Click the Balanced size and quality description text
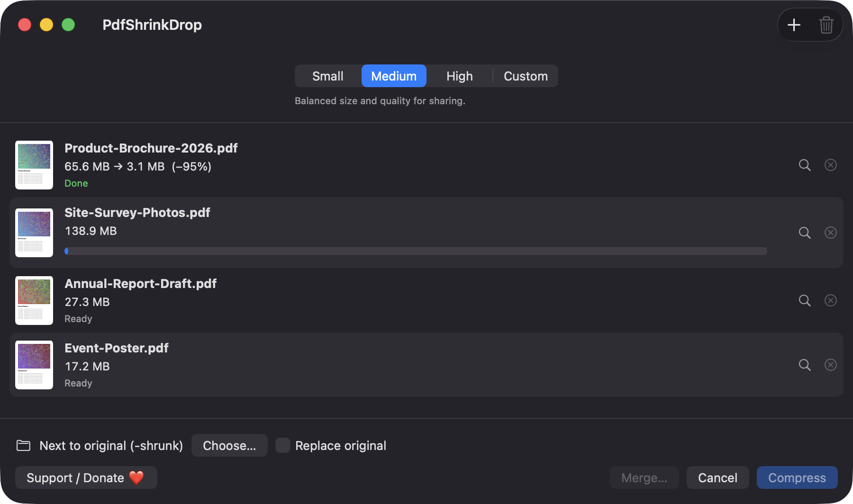The image size is (853, 504). click(380, 101)
